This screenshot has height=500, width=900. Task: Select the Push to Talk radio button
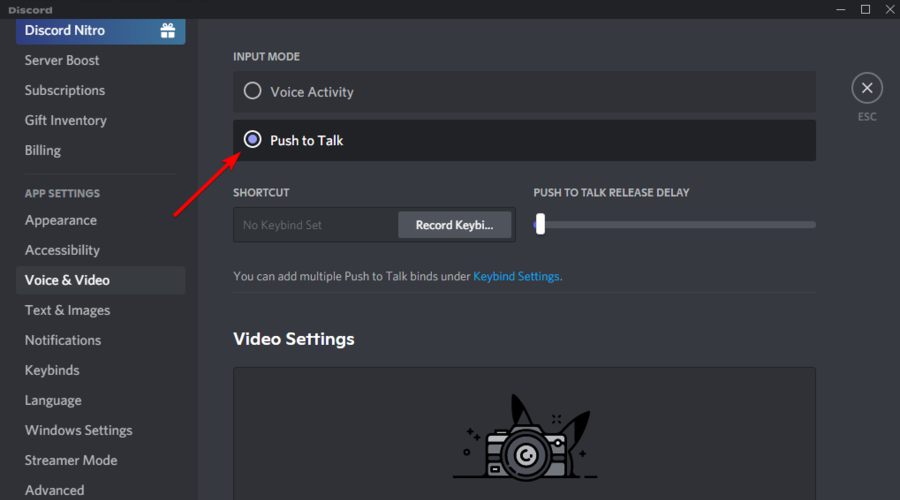tap(253, 139)
